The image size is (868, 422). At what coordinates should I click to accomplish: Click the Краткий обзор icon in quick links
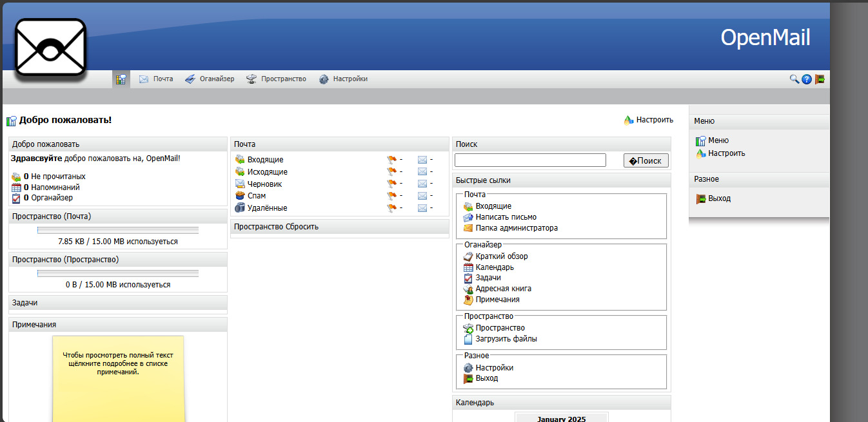468,256
